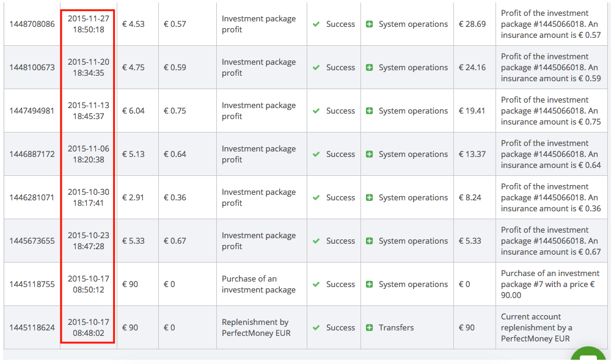
Task: Expand the plus icon in row 1448100673
Action: click(x=369, y=68)
